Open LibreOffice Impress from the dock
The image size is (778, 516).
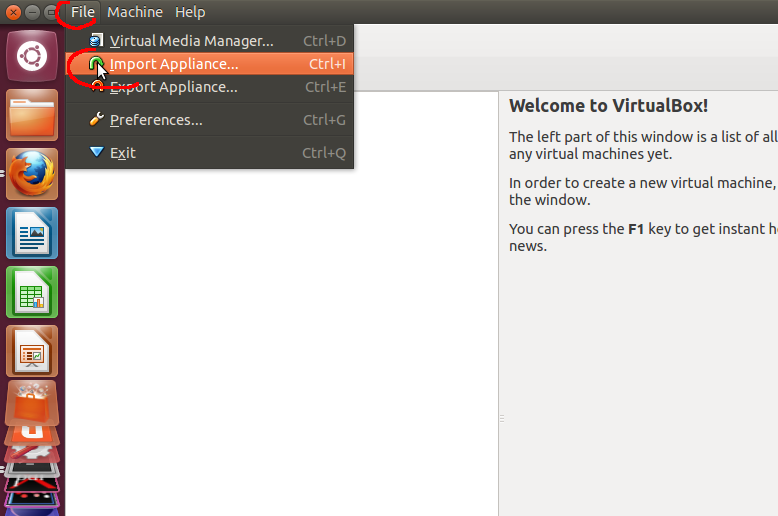(x=32, y=351)
